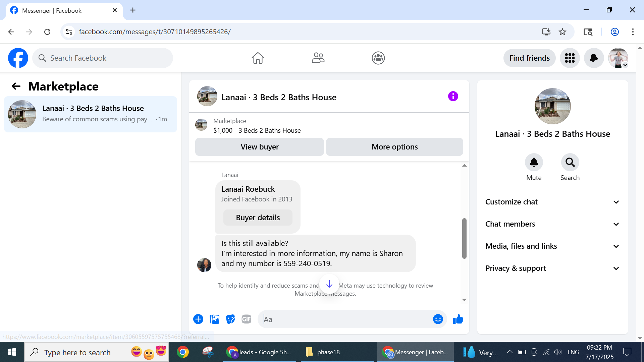Focus the Search Facebook field
This screenshot has height=362, width=644.
(103, 58)
